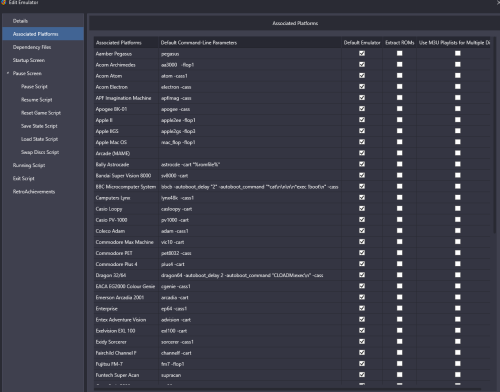
Task: Open the Swap Discs Script page
Action: pos(40,152)
